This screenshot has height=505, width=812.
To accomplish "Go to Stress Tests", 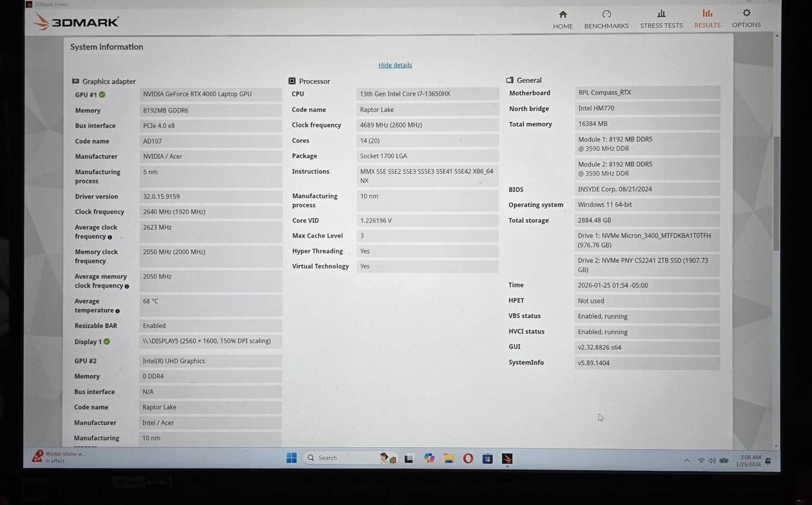I will click(x=661, y=19).
